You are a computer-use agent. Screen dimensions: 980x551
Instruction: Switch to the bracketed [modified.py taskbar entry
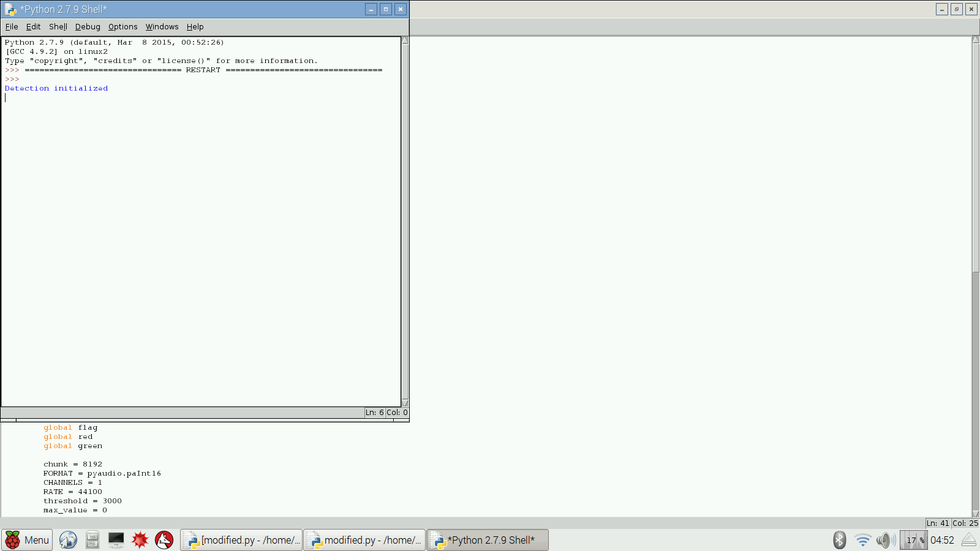click(241, 540)
